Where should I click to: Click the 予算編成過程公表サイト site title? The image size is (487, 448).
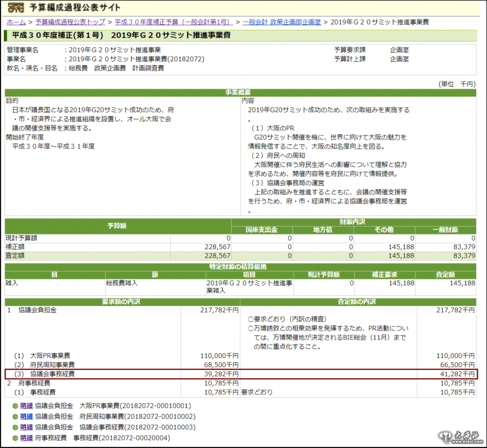tap(75, 8)
